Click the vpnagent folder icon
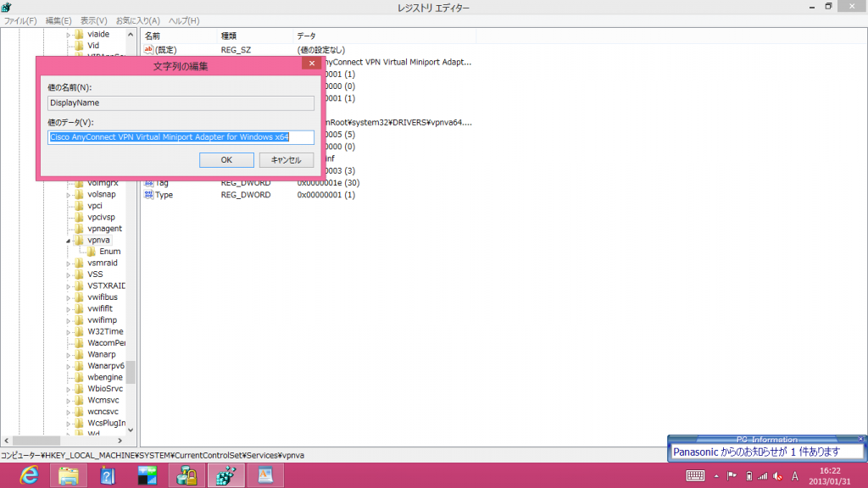Viewport: 868px width, 488px height. [x=79, y=229]
